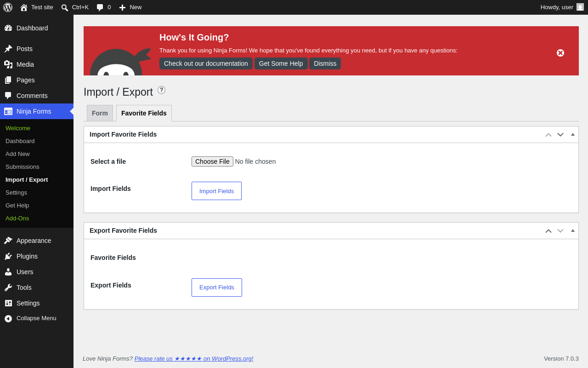Click the Get Some Help button
Viewport: 588px width, 368px height.
281,63
